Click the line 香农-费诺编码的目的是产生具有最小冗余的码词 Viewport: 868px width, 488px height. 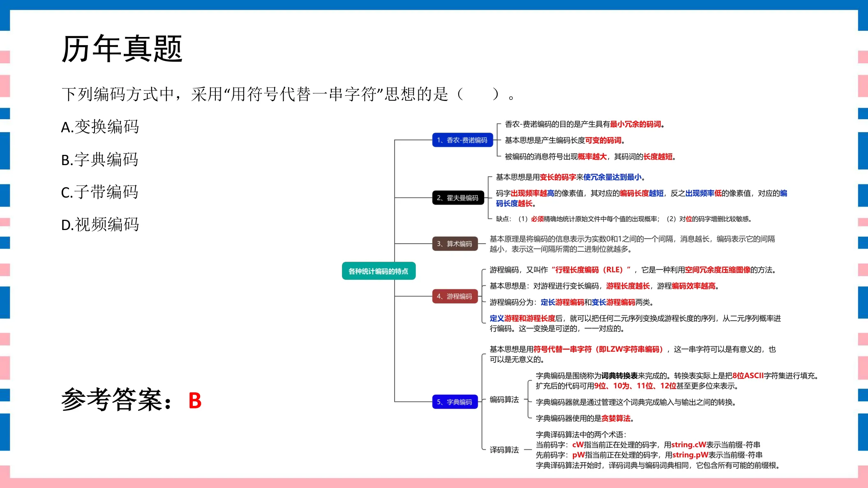[585, 124]
